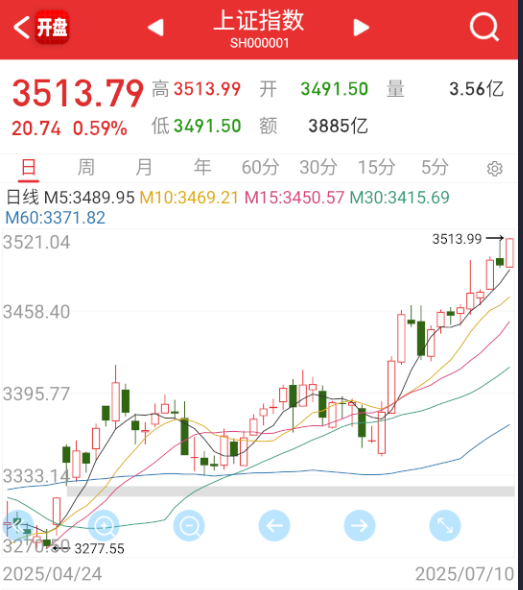The width and height of the screenshot is (523, 590).
Task: Select the 60分 chart interval
Action: 260,167
